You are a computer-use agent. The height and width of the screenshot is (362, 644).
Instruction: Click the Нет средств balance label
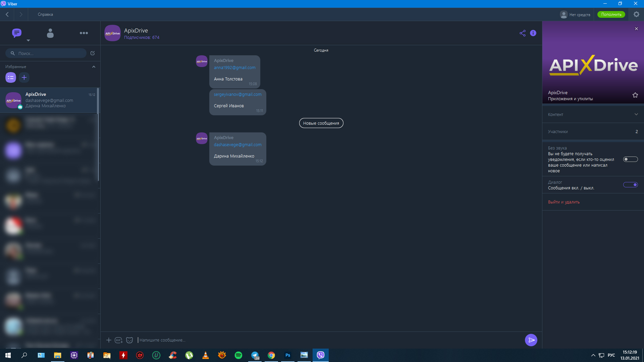click(x=580, y=14)
